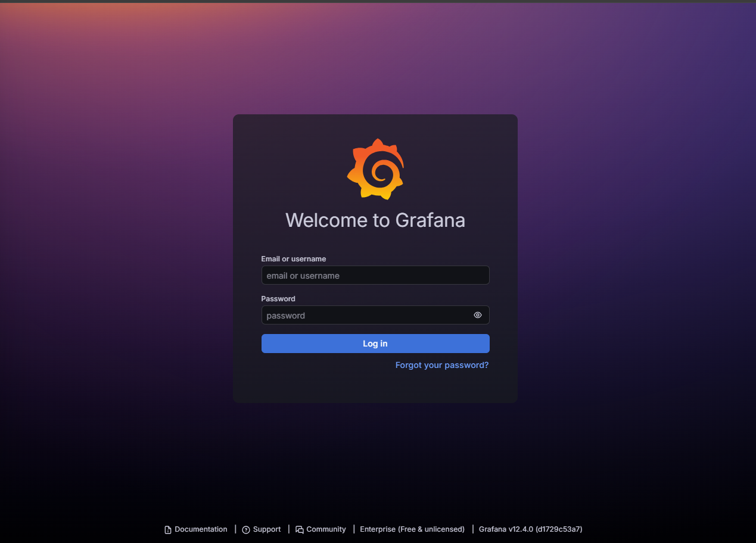Open the Community footer link
Screen dimensions: 756x543
pyautogui.click(x=321, y=529)
